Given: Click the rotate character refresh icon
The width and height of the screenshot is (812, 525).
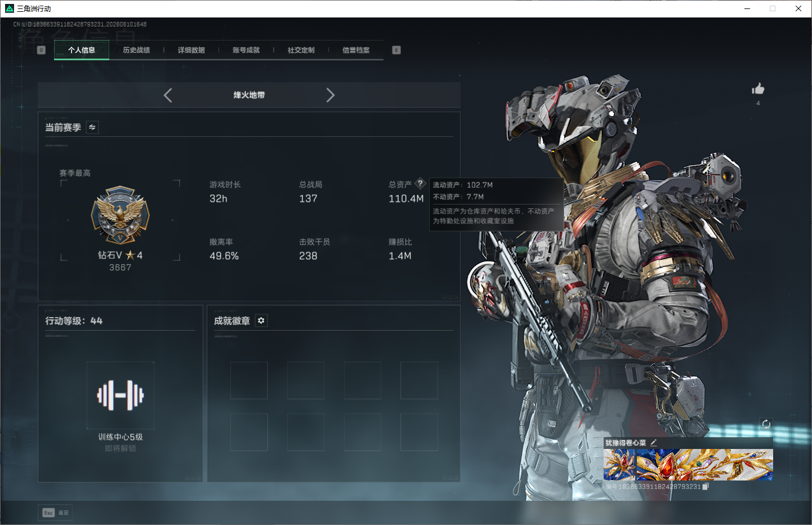Looking at the screenshot, I should pos(766,424).
